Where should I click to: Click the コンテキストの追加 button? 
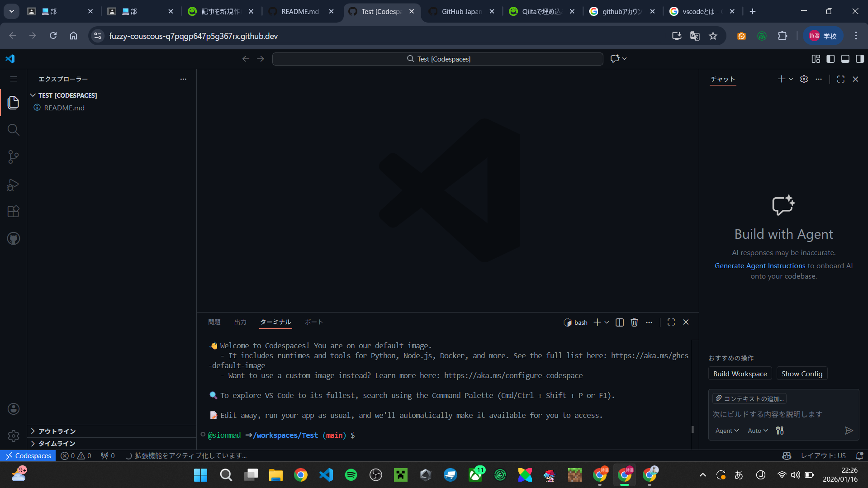[x=749, y=399]
